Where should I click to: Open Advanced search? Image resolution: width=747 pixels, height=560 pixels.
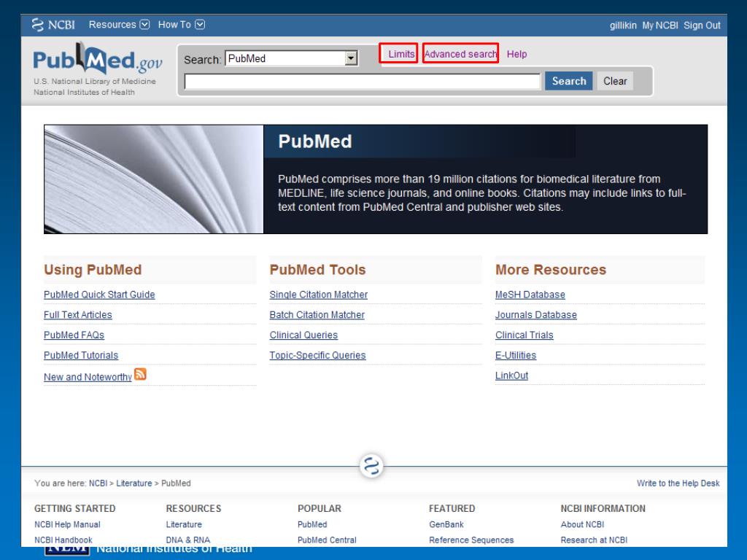coord(460,54)
